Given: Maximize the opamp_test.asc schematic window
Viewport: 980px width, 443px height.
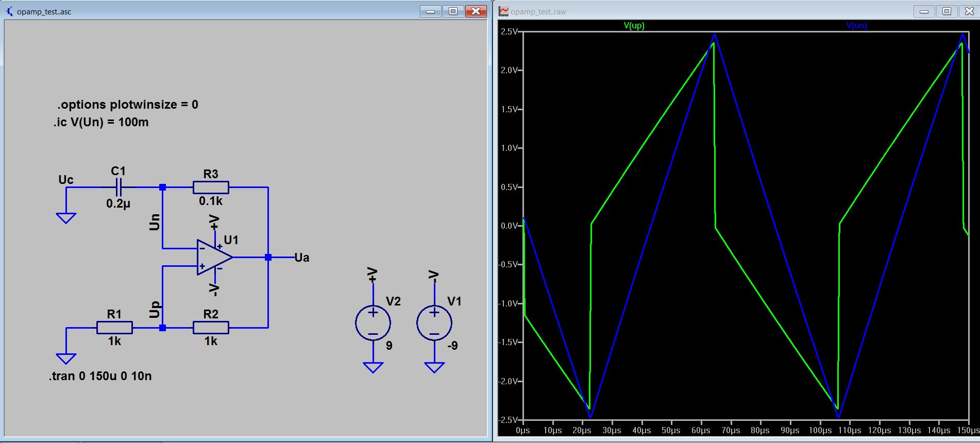Looking at the screenshot, I should (453, 11).
